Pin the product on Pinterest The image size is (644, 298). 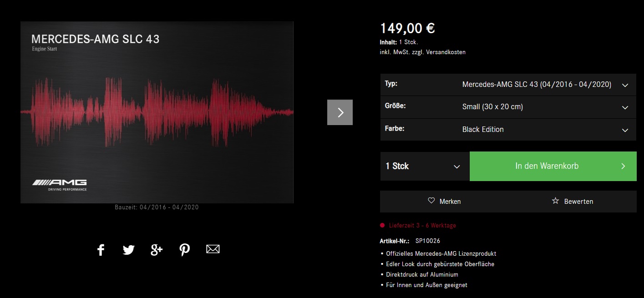184,249
